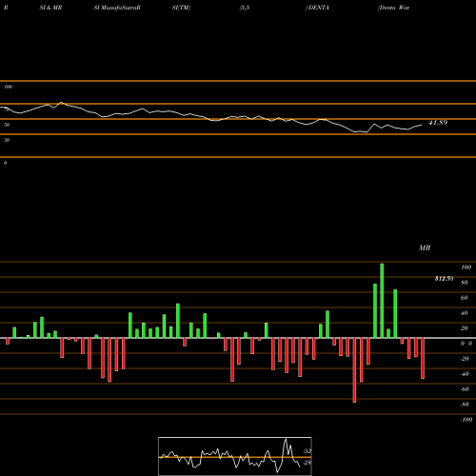Click the 'SI MunafaSutraR' header label
This screenshot has height=476, width=476.
(x=117, y=8)
